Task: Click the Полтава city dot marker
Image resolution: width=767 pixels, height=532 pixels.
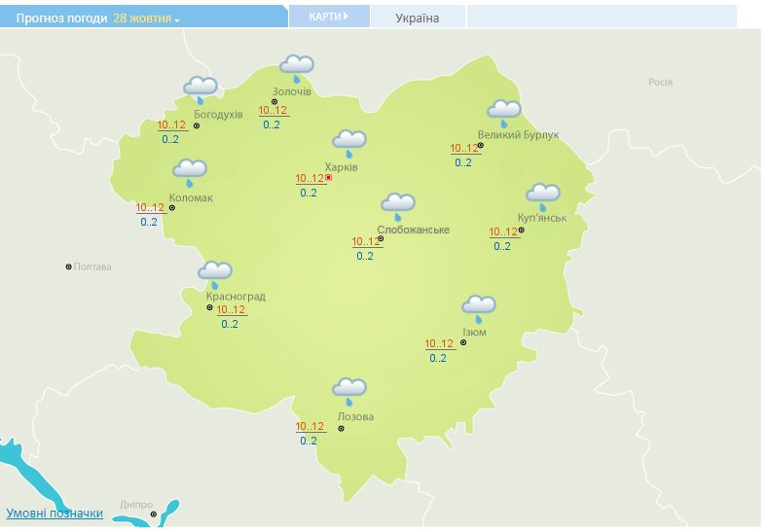Action: (69, 266)
